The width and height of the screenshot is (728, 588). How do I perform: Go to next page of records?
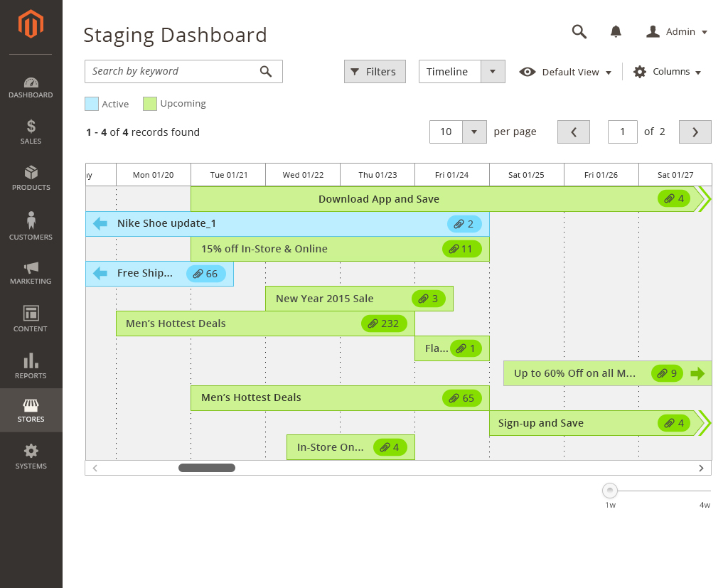(695, 132)
